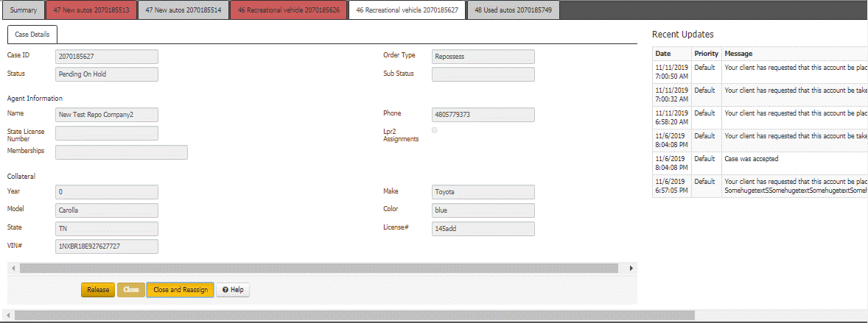Sort updates by the Priority column header
868x323 pixels.
point(707,54)
